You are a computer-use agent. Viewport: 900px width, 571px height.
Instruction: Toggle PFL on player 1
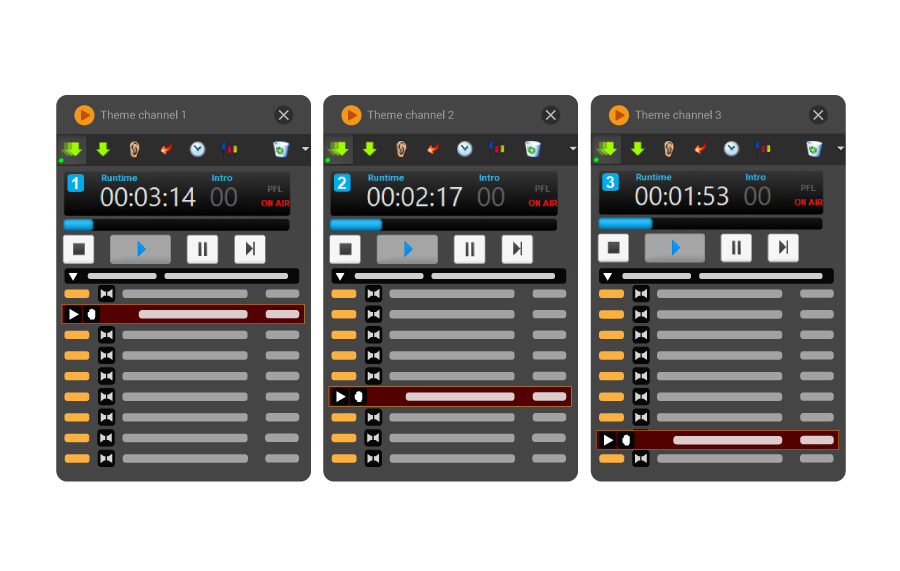click(x=275, y=189)
